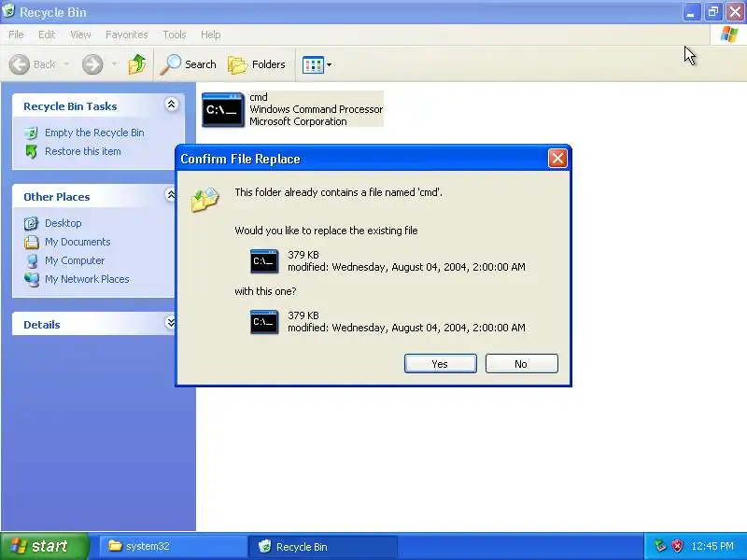
Task: Go up one folder level
Action: (137, 64)
